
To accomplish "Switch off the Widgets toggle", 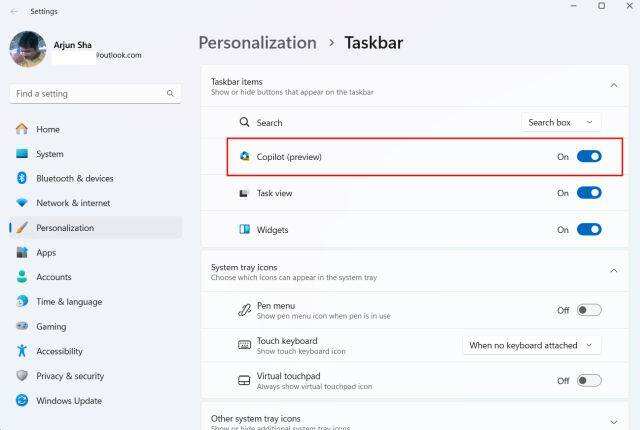I will pos(589,230).
